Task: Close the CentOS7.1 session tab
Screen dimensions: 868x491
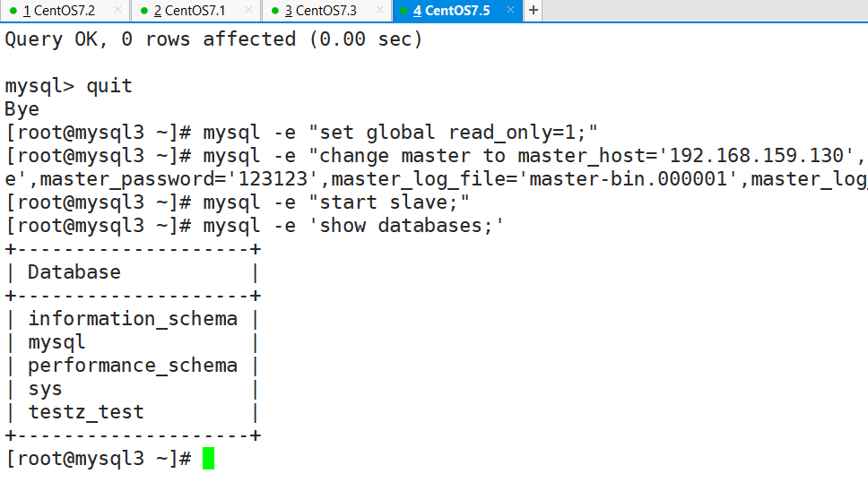Action: 247,11
